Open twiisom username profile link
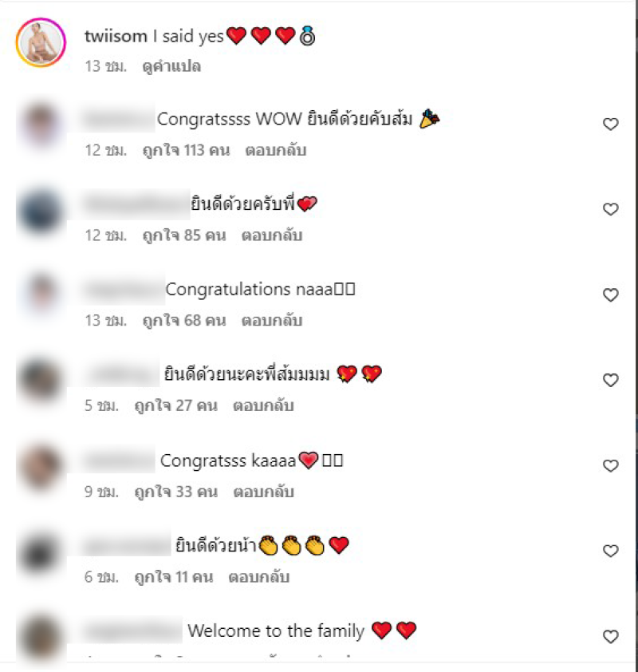The width and height of the screenshot is (638, 672). coord(116,37)
